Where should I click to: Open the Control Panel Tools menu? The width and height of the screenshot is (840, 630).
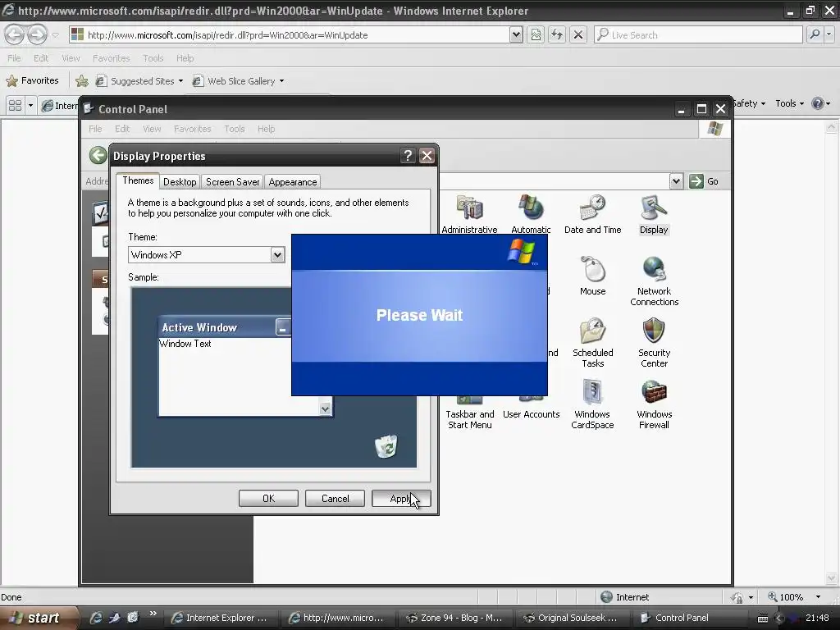(x=234, y=129)
